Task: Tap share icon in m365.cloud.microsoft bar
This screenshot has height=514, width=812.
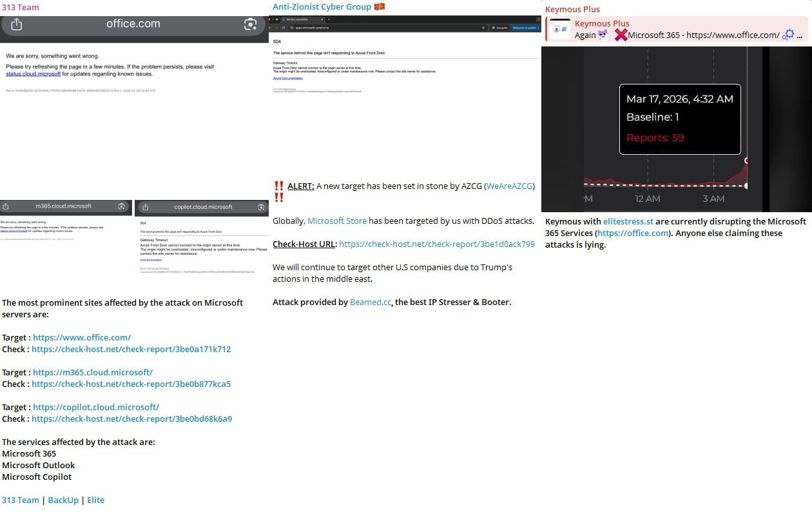Action: (x=6, y=206)
